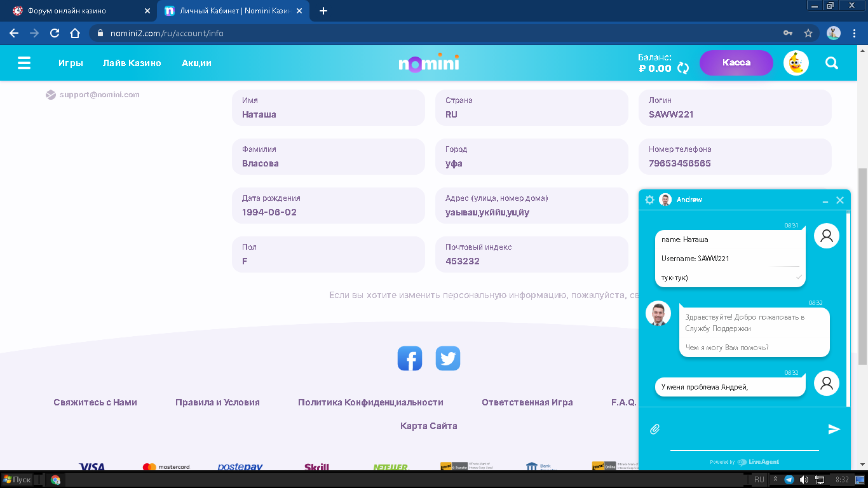Open the Акции menu
The image size is (868, 488).
(x=196, y=63)
